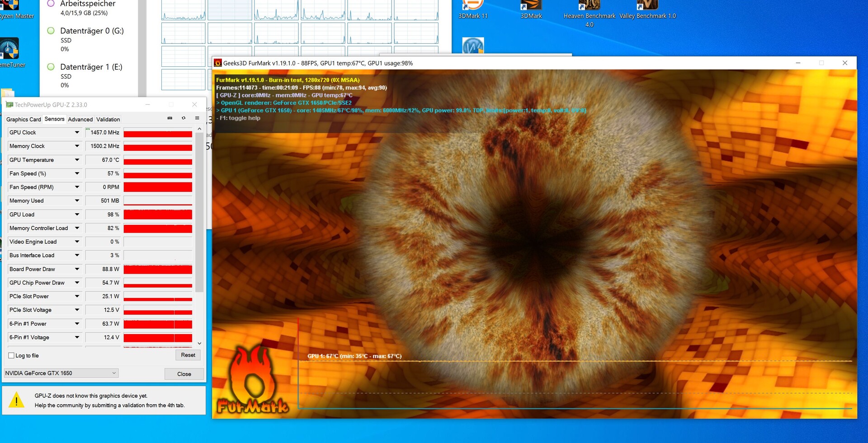Image resolution: width=868 pixels, height=443 pixels.
Task: Open the GPU-Z hamburger menu
Action: (197, 118)
